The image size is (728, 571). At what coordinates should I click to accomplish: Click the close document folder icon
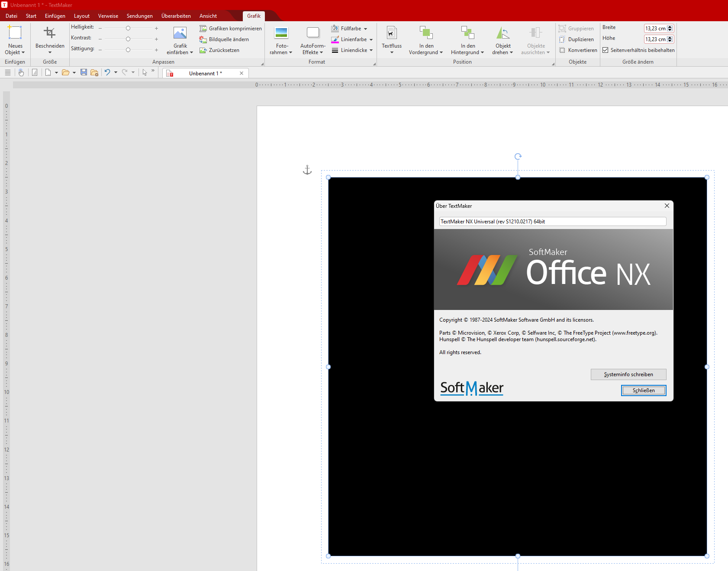pos(94,73)
